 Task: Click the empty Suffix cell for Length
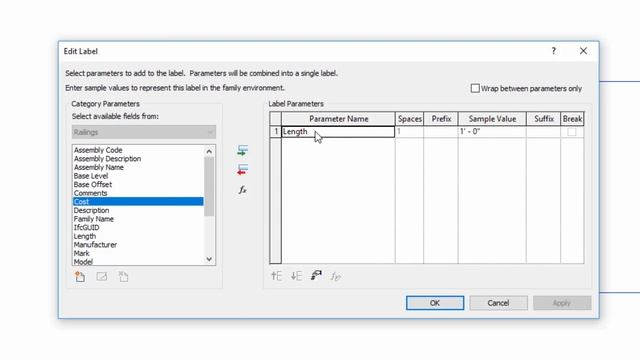[x=544, y=132]
